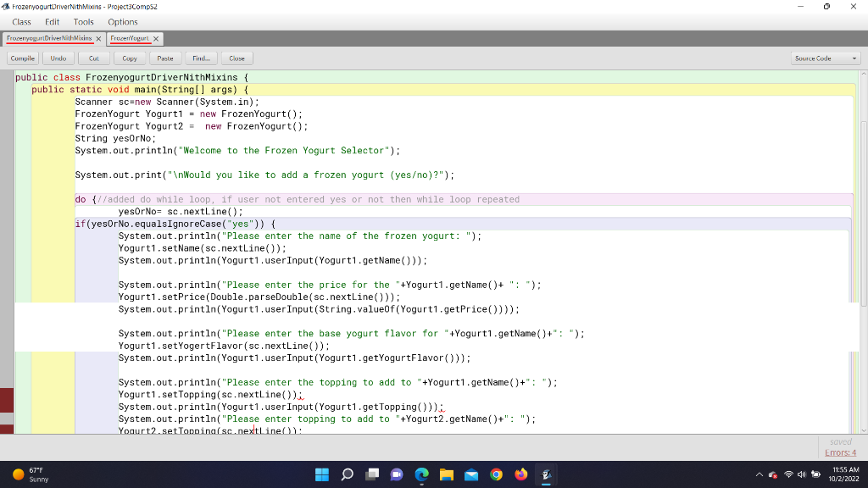The width and height of the screenshot is (868, 488).
Task: Click the 'Welcome to the Frozen Yogurt Selector' line
Action: pyautogui.click(x=237, y=151)
